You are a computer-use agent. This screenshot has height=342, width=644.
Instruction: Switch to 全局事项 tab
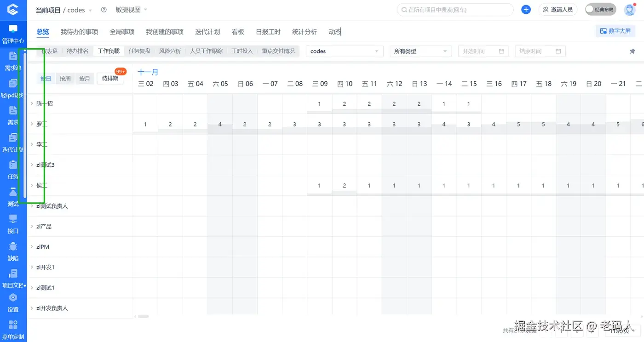click(122, 32)
